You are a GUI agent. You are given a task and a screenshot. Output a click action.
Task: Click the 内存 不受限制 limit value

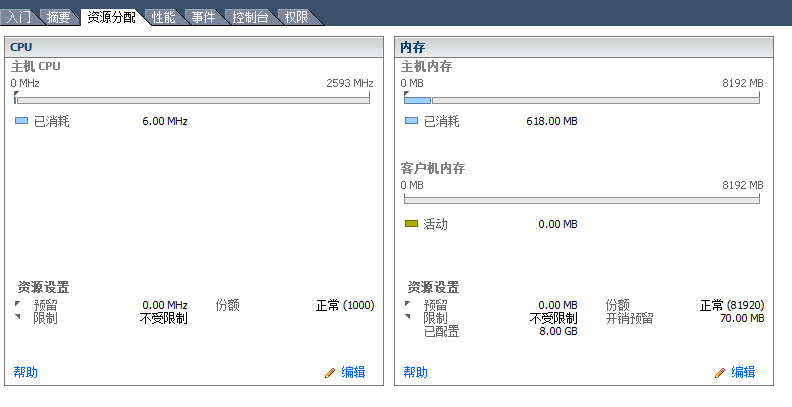(553, 319)
